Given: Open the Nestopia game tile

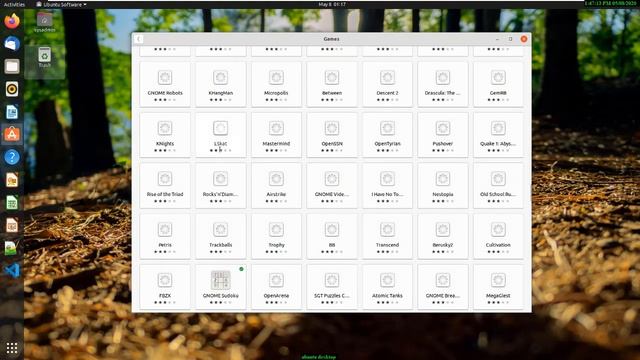Looking at the screenshot, I should (x=442, y=186).
